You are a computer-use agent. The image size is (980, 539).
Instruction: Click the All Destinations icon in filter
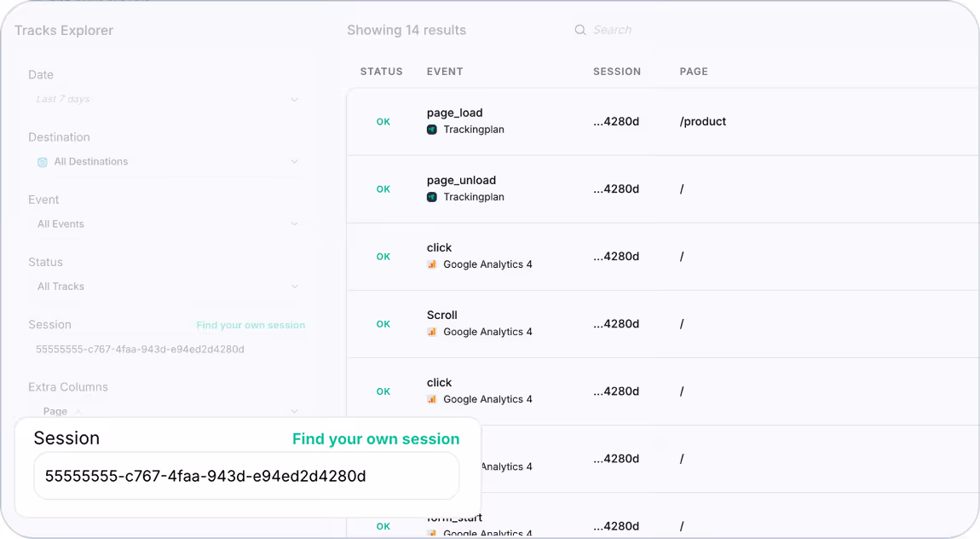click(x=43, y=162)
